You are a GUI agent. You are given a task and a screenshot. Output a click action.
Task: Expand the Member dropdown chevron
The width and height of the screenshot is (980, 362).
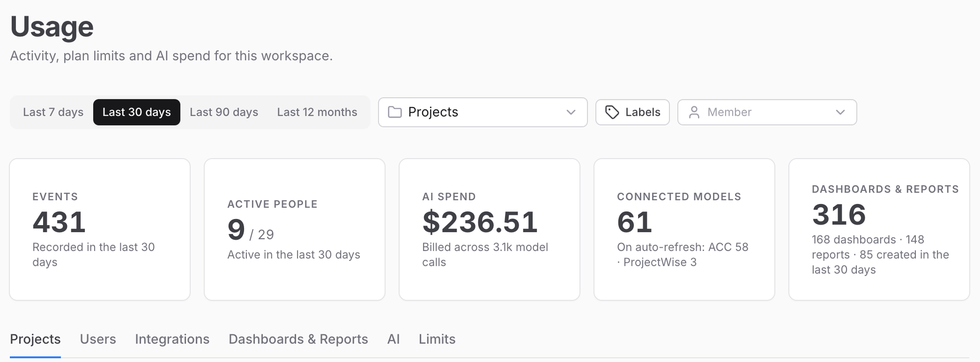(840, 112)
